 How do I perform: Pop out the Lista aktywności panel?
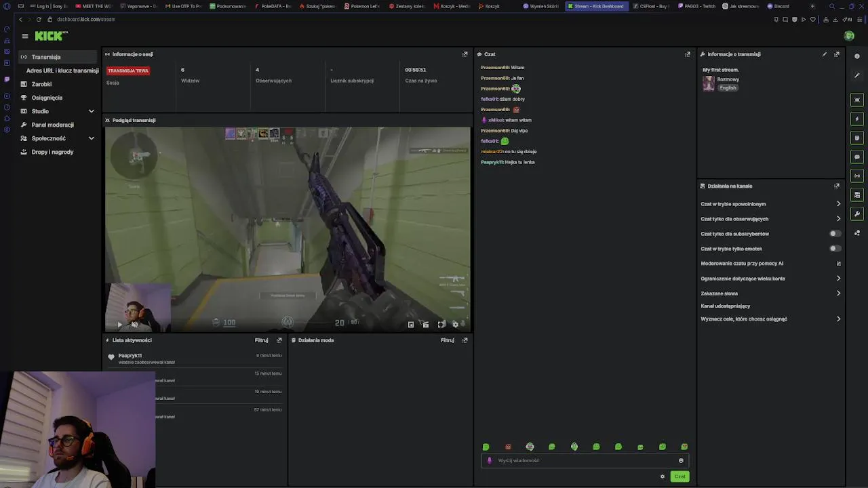279,340
